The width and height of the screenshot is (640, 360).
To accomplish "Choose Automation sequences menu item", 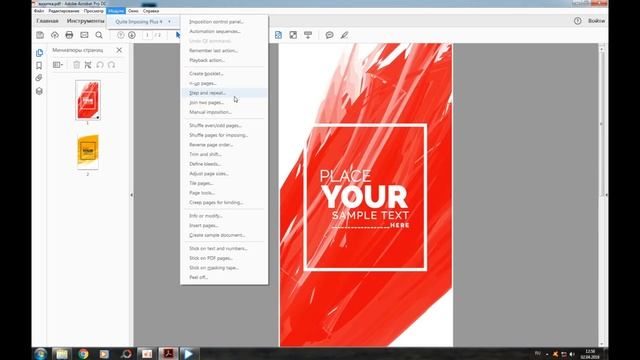I will coord(224,31).
